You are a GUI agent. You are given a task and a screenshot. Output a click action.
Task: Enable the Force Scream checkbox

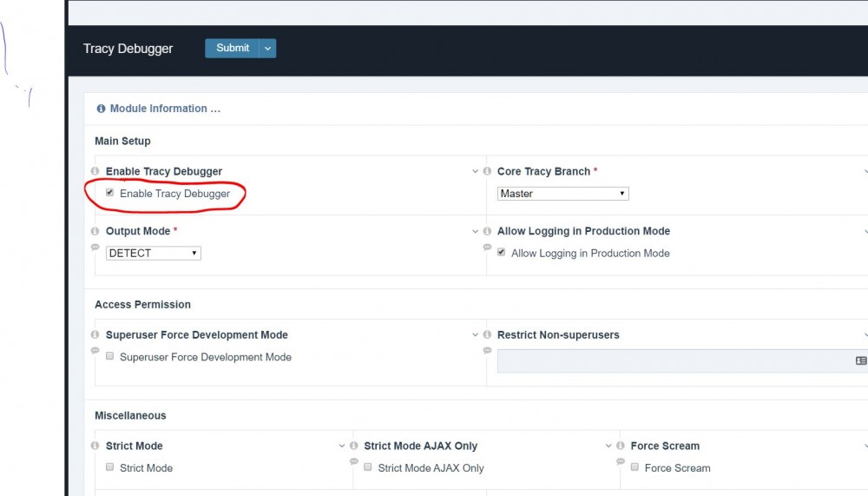[x=635, y=467]
